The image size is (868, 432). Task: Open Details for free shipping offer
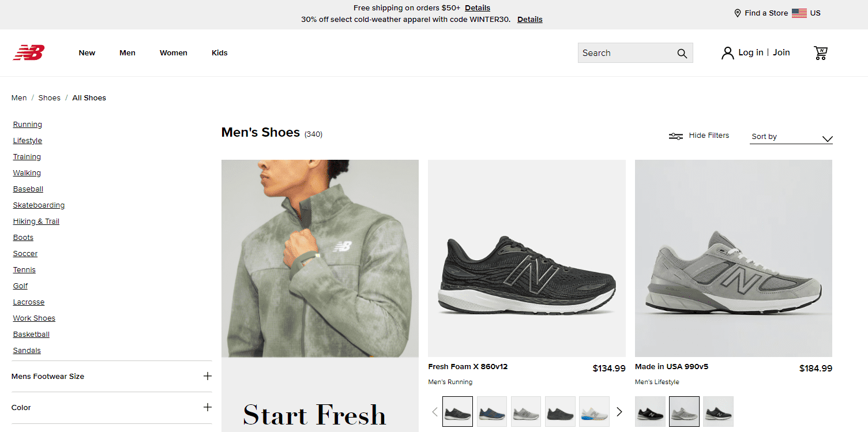coord(477,7)
